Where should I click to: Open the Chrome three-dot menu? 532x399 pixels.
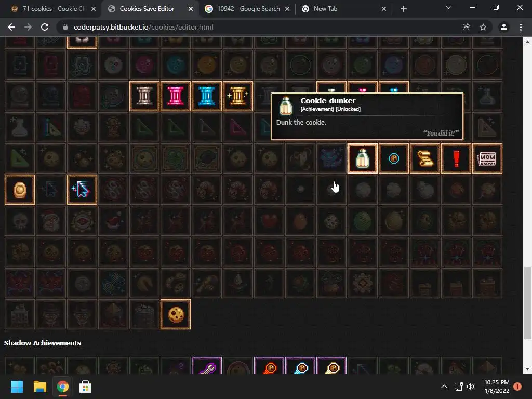521,27
